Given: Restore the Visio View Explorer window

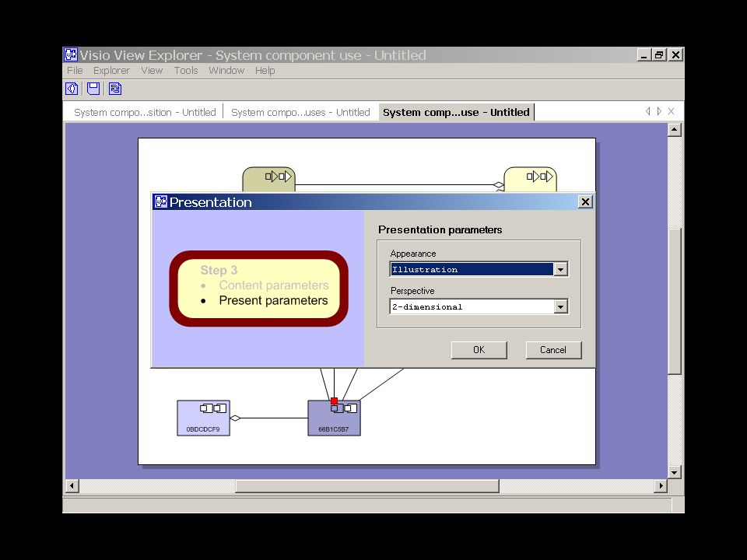Looking at the screenshot, I should (659, 55).
